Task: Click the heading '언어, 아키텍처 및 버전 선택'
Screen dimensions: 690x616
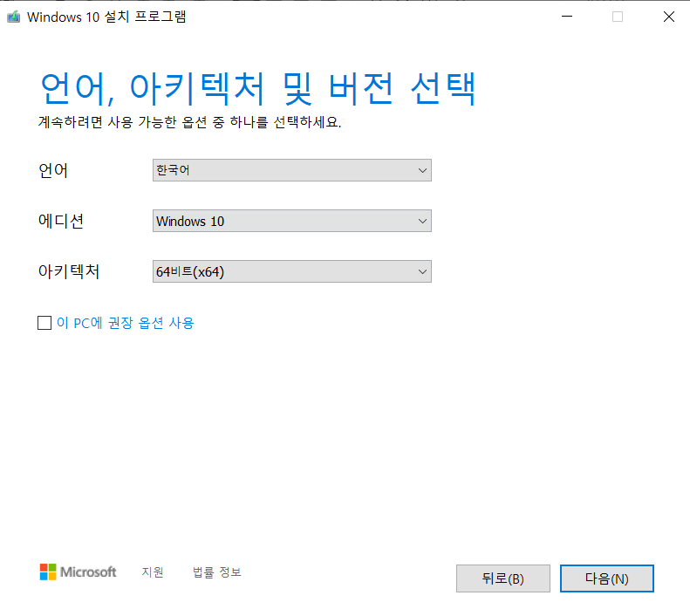Action: point(258,89)
